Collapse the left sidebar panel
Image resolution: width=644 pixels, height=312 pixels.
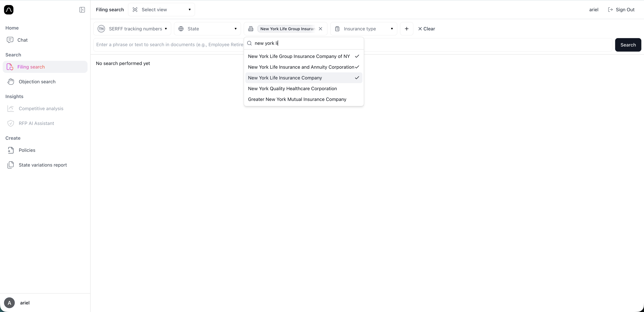click(82, 10)
